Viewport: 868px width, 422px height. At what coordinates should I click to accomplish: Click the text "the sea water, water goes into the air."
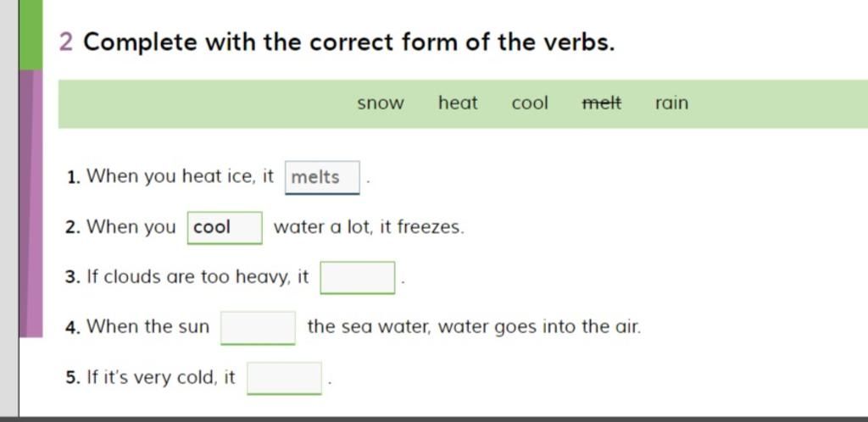pyautogui.click(x=474, y=326)
